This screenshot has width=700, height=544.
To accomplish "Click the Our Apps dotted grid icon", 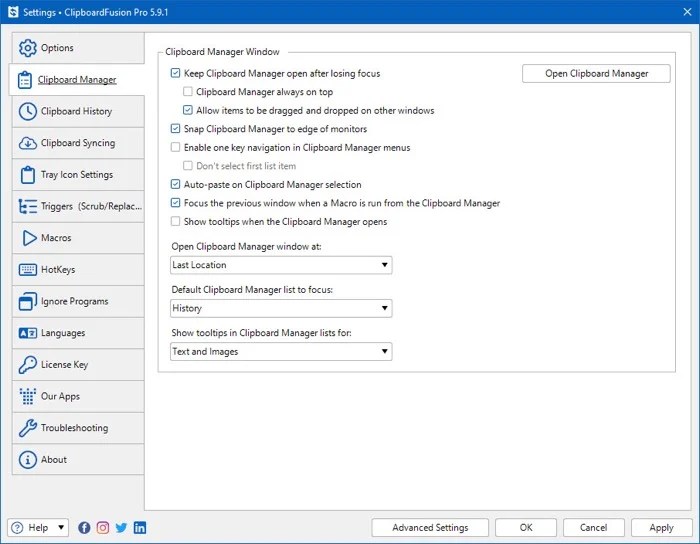I will pyautogui.click(x=28, y=396).
